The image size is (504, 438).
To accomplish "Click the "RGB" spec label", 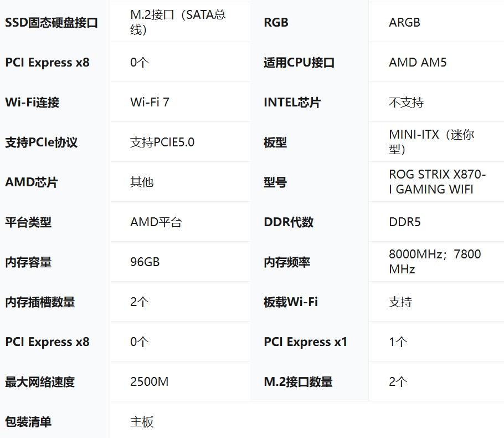I will (x=276, y=23).
